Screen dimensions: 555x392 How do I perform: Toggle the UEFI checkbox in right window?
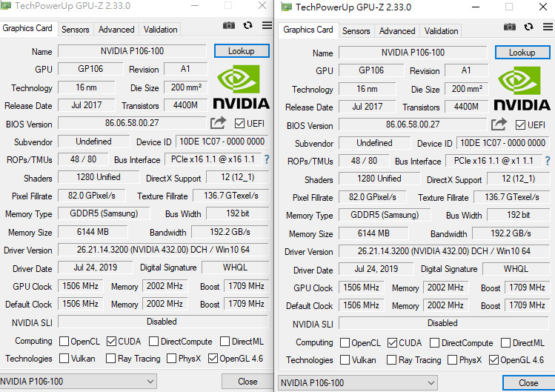pyautogui.click(x=520, y=125)
